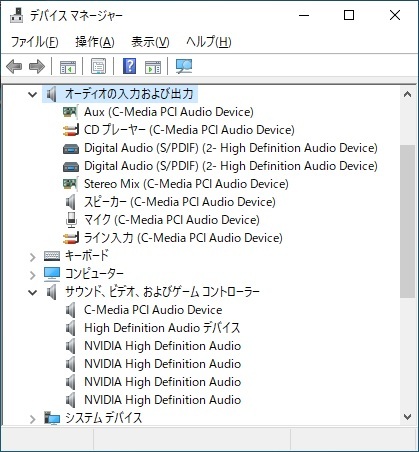
Task: Select the Aux (C-Media PCI Audio Device) text
Action: [169, 112]
